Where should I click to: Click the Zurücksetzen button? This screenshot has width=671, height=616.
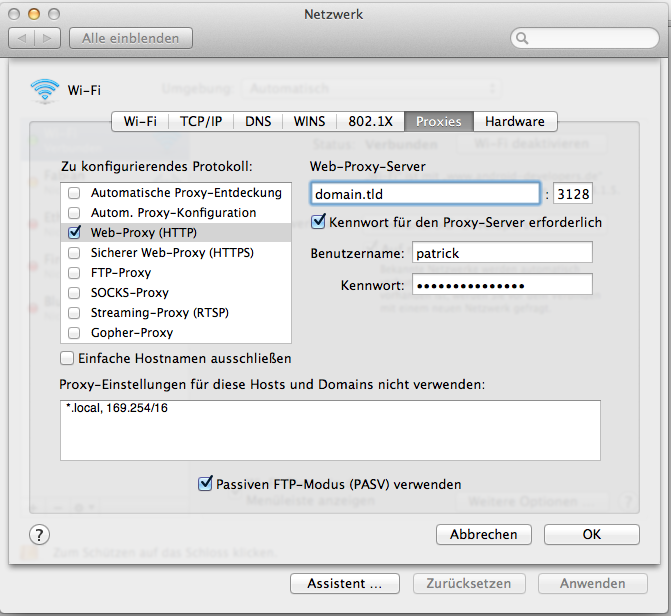click(x=469, y=583)
